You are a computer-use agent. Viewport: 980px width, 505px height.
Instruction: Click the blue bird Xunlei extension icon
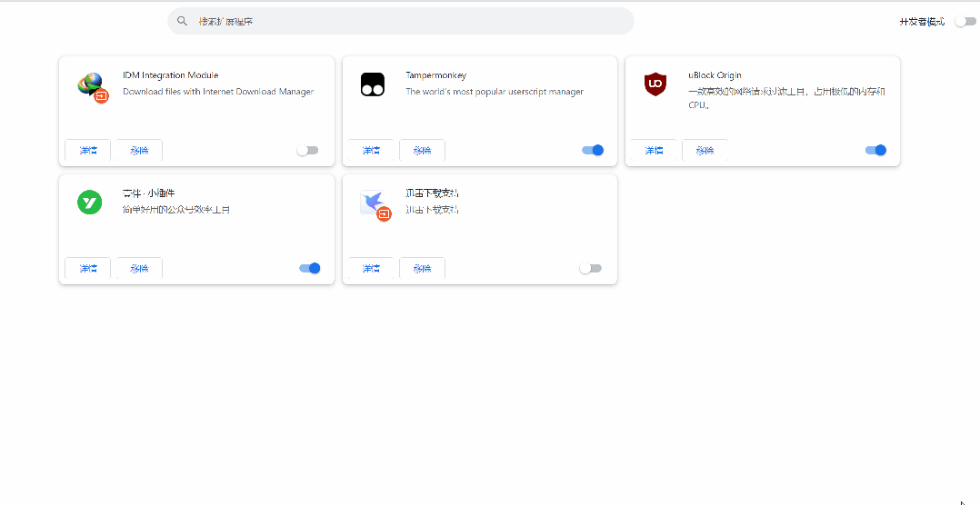(373, 203)
